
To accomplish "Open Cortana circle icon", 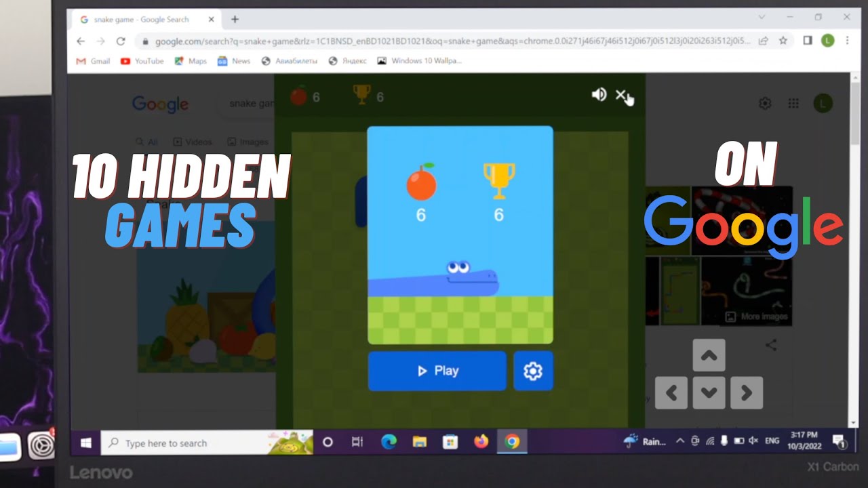I will click(x=328, y=443).
